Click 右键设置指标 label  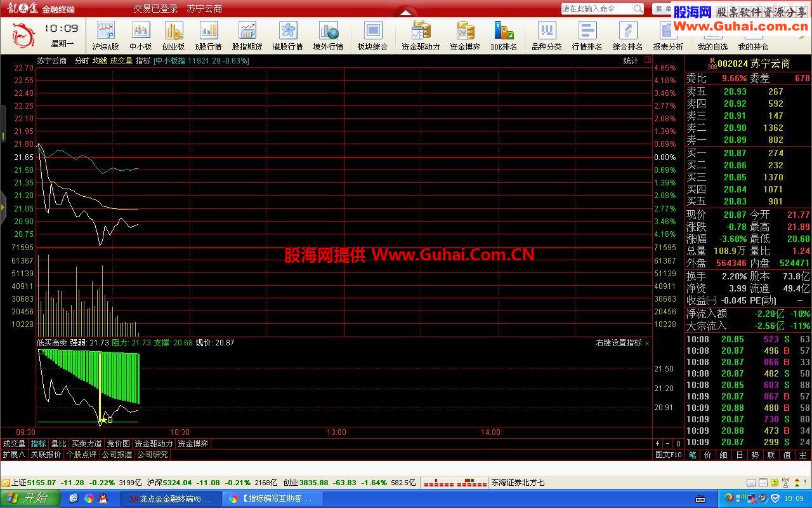pyautogui.click(x=619, y=343)
